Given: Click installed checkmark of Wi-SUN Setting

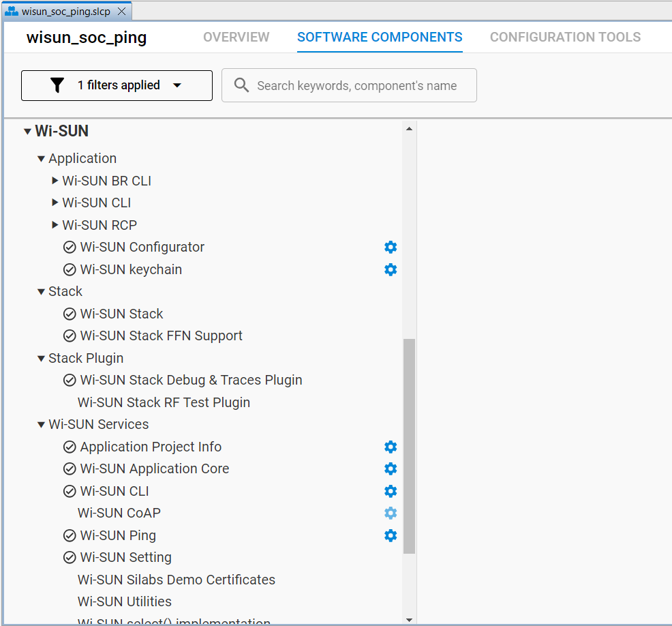Looking at the screenshot, I should (x=70, y=557).
